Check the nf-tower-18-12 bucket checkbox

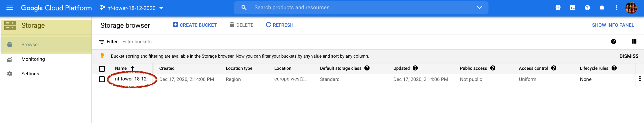[102, 79]
